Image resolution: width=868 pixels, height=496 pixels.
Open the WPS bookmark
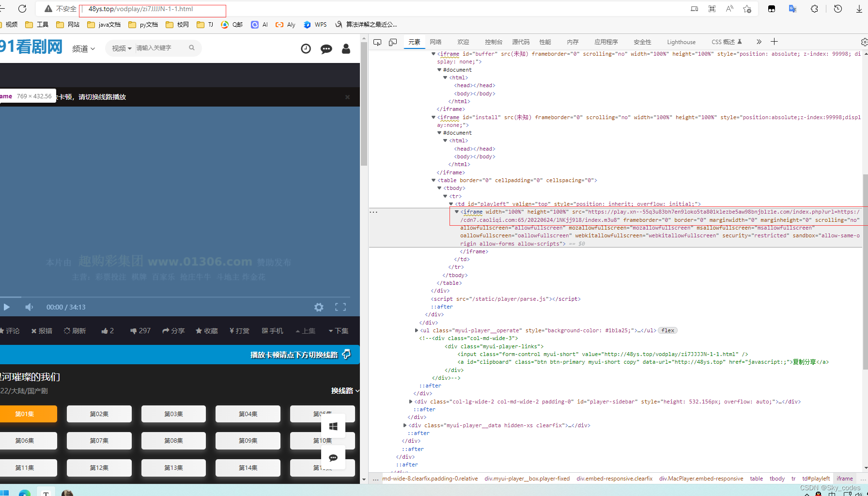click(x=315, y=25)
